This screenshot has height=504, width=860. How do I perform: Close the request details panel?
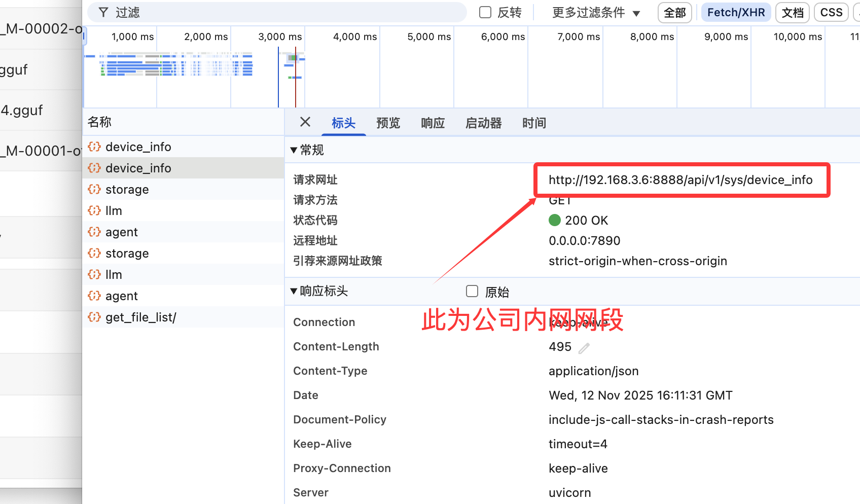coord(305,122)
